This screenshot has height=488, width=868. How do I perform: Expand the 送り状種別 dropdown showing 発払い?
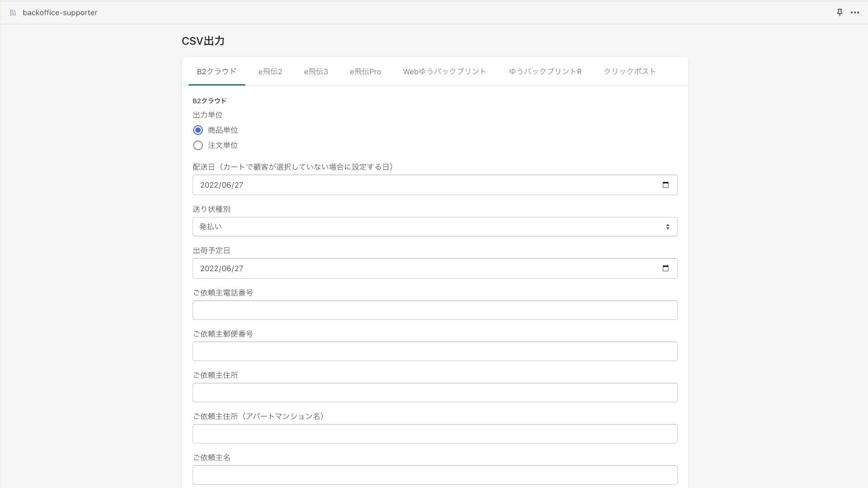(435, 227)
